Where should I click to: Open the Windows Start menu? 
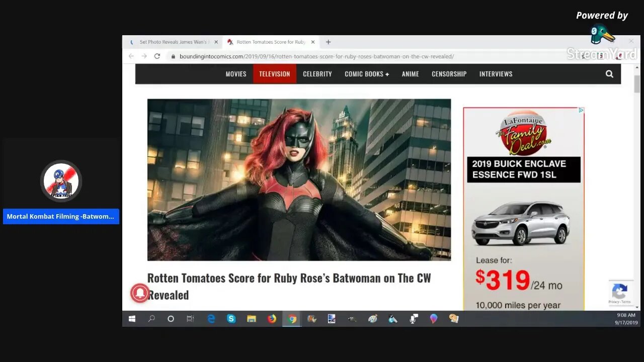pyautogui.click(x=132, y=319)
